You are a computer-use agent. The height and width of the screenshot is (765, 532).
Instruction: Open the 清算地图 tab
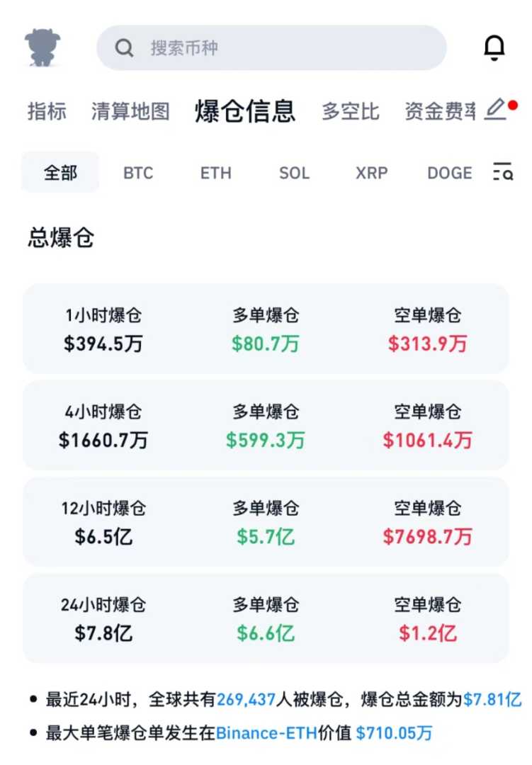click(130, 111)
